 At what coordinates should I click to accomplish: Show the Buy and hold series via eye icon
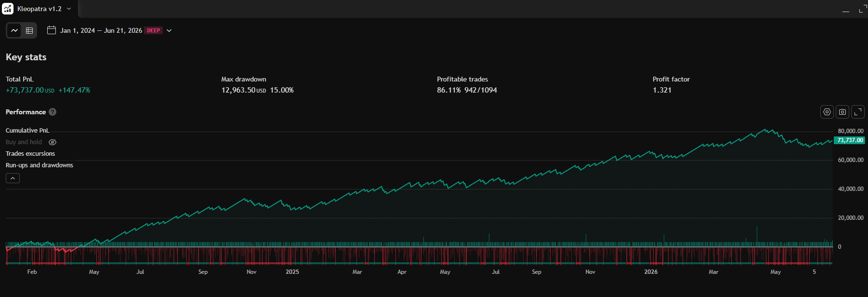53,142
